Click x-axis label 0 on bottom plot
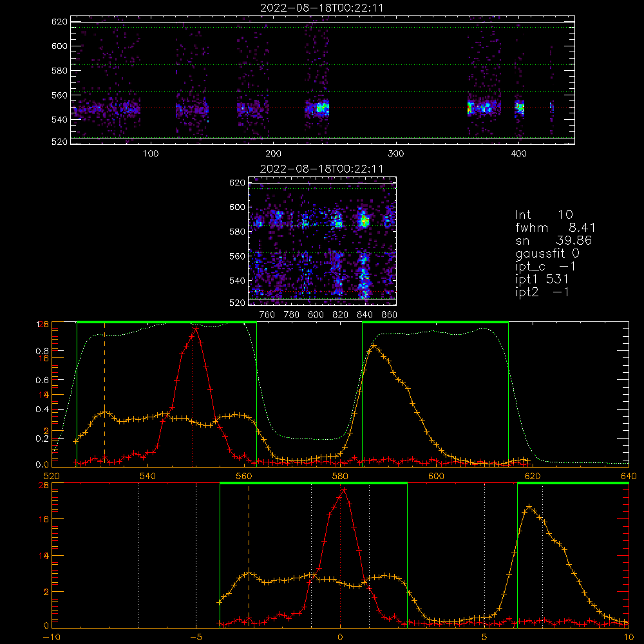Viewport: 644px width, 644px height. point(340,638)
